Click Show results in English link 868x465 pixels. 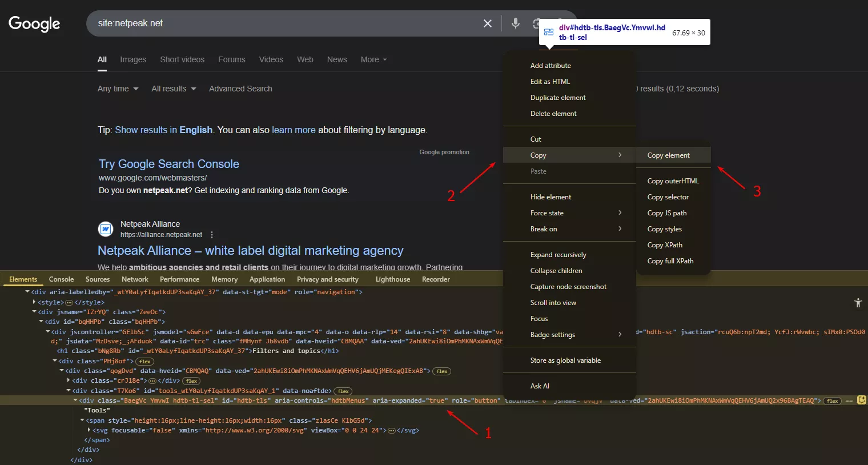pos(164,130)
